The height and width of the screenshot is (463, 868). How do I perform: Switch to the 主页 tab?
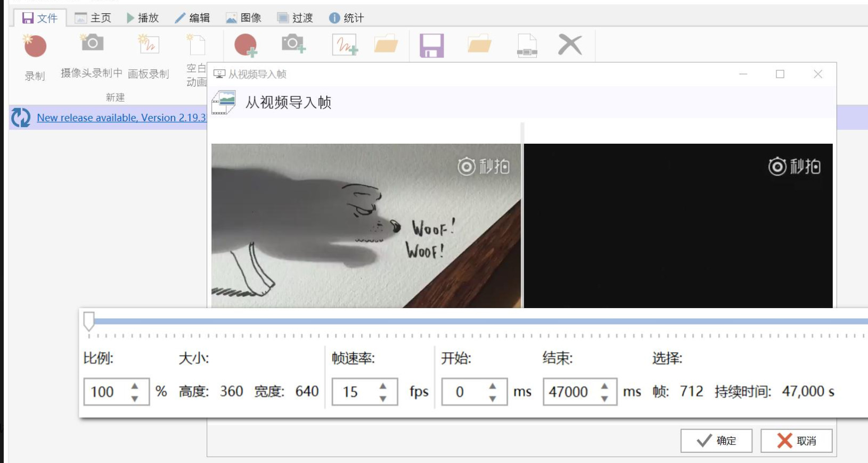click(x=93, y=18)
